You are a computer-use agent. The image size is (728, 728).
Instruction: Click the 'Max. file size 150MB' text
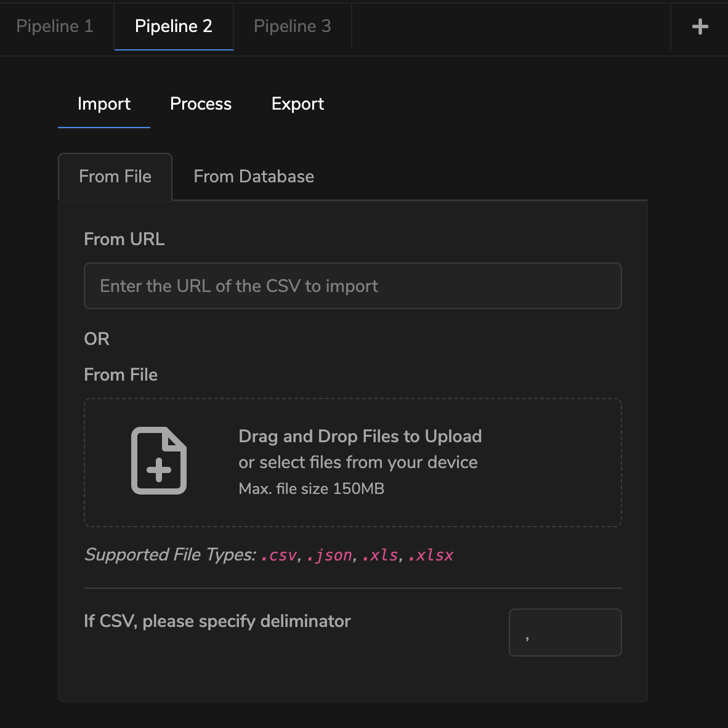click(x=311, y=488)
